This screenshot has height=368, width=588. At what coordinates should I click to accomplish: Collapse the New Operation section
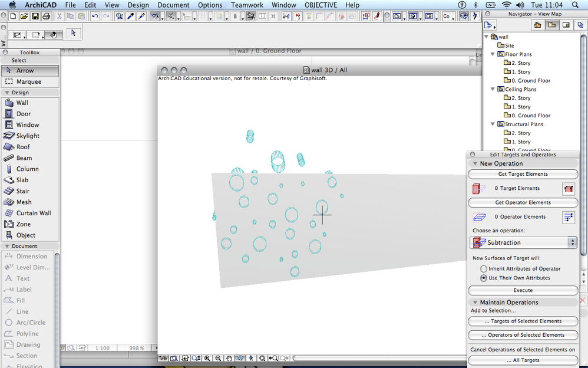[x=475, y=164]
